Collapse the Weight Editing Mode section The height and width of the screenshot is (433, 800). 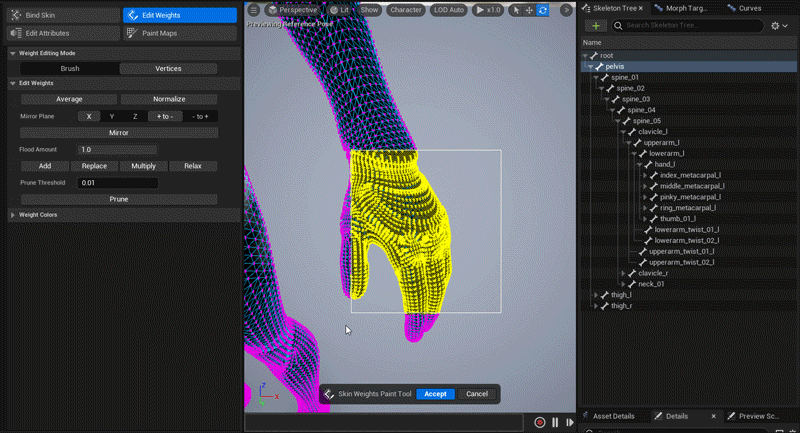(x=13, y=53)
